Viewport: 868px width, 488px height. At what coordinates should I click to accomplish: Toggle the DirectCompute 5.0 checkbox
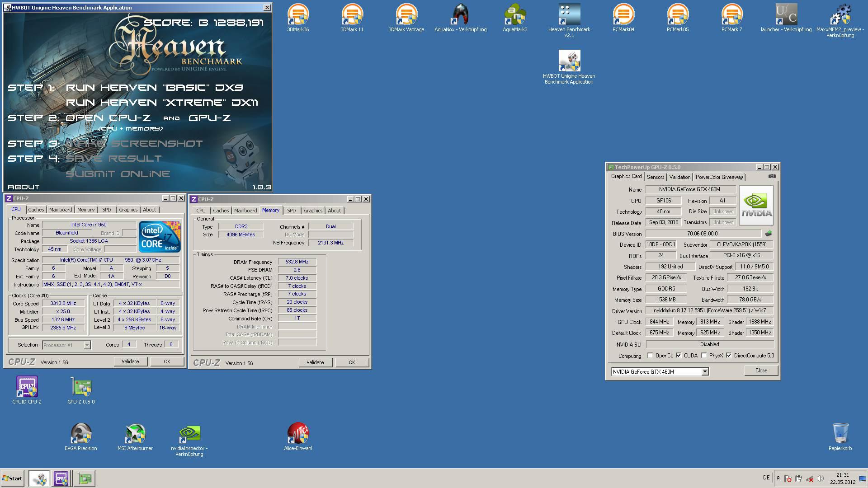pos(729,356)
